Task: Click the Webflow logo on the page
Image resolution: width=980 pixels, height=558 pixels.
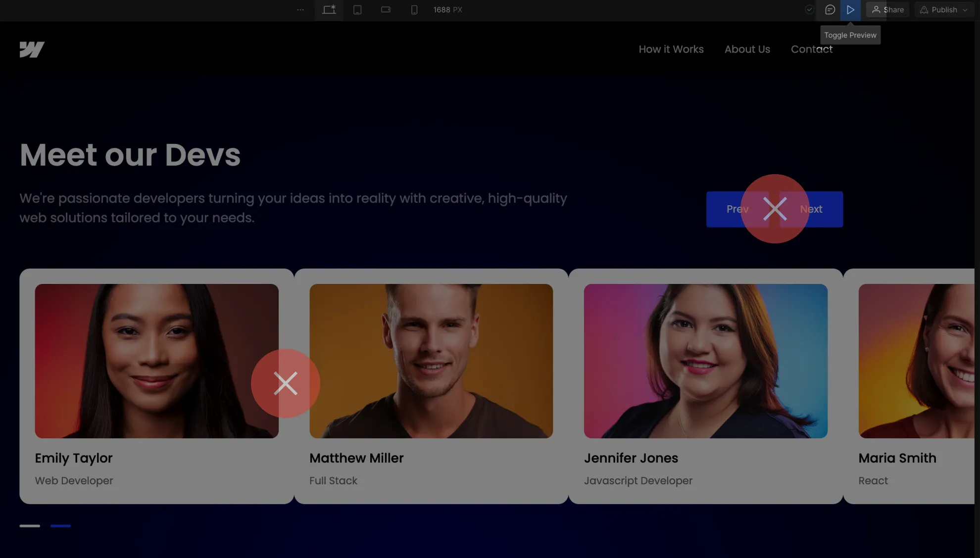Action: (x=32, y=49)
